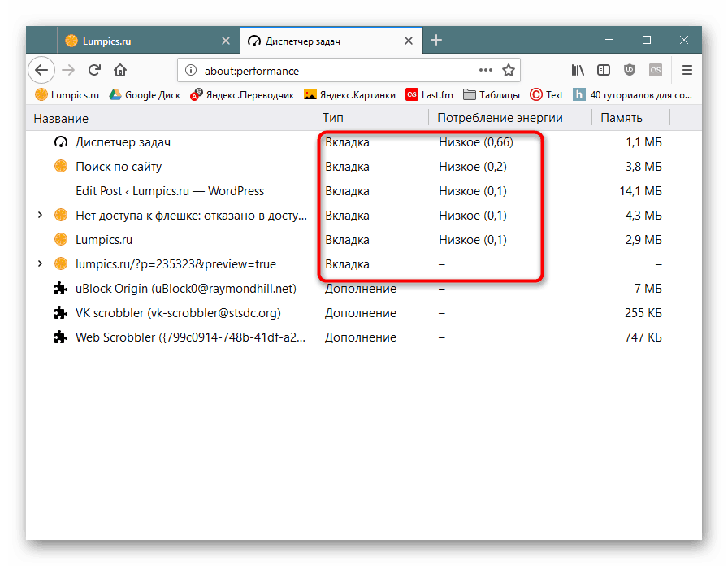Image resolution: width=728 pixels, height=566 pixels.
Task: Open Яндекс.Картинки bookmark
Action: tap(349, 95)
